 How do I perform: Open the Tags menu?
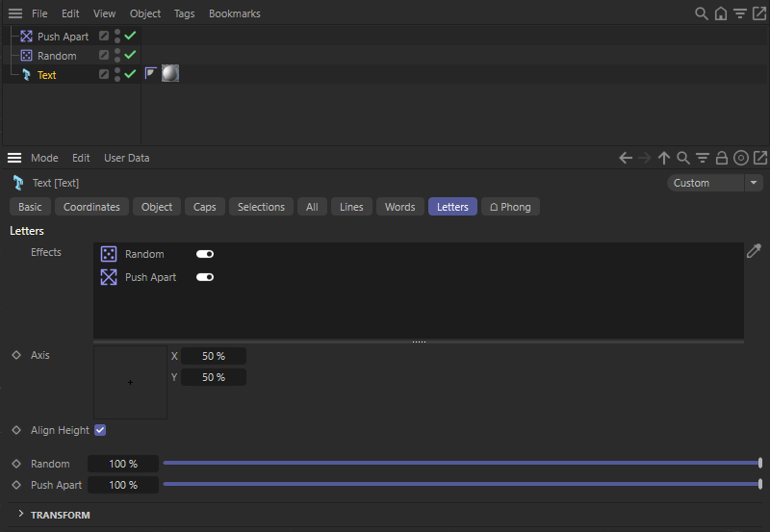pyautogui.click(x=184, y=13)
